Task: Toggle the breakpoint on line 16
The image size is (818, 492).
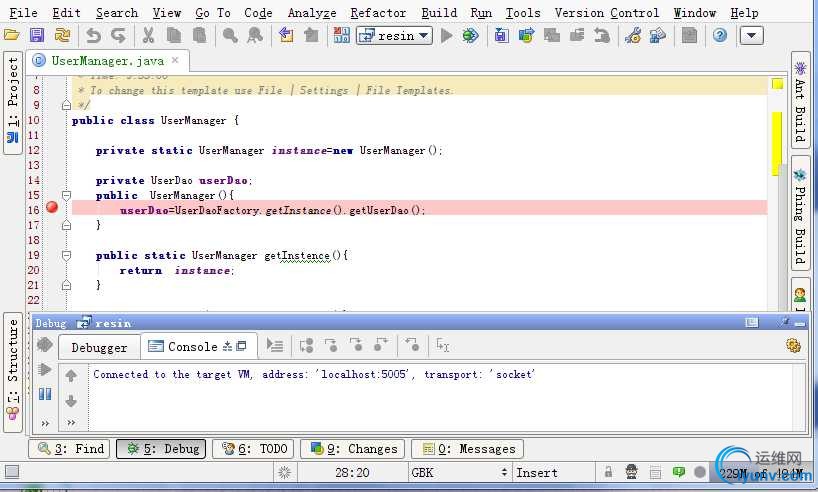Action: [52, 207]
